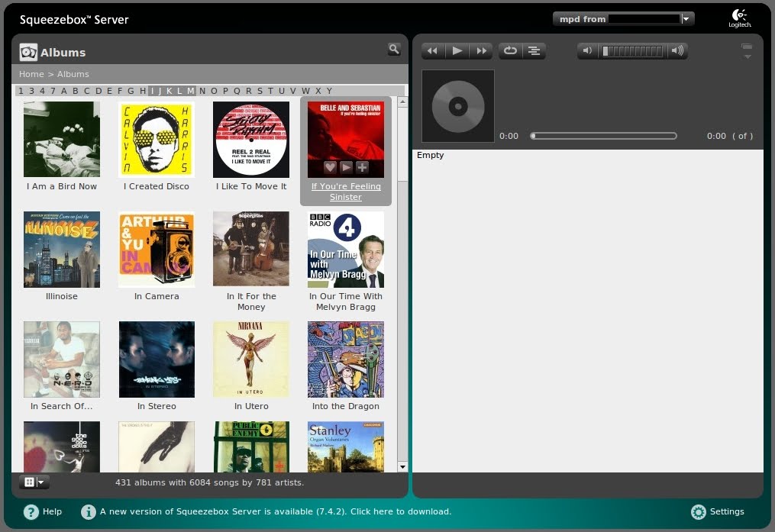Toggle the repeat mode button
775x532 pixels.
click(x=510, y=51)
